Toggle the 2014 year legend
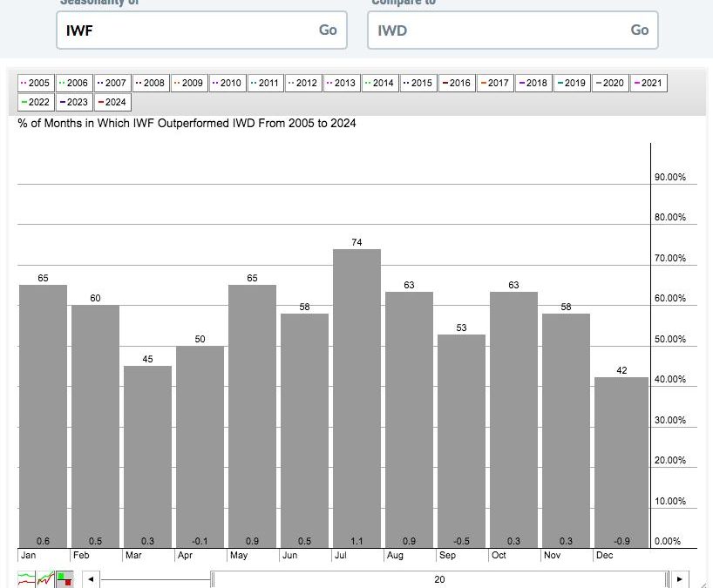Image resolution: width=713 pixels, height=588 pixels. (380, 83)
